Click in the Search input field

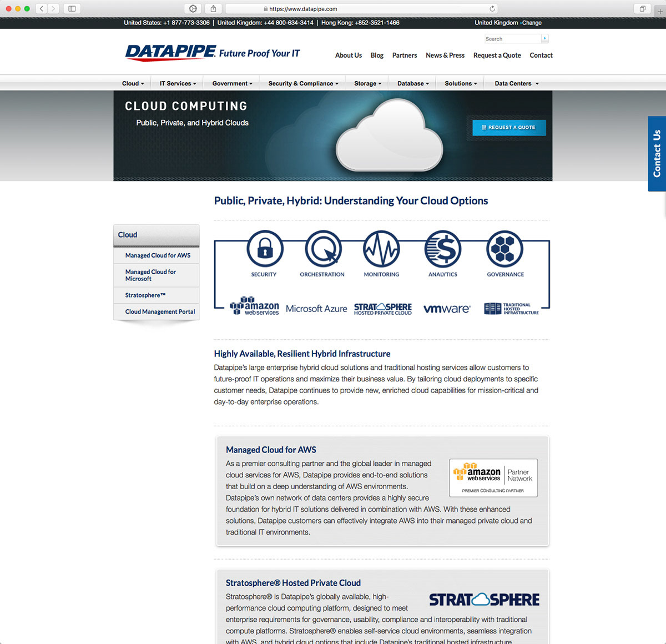[513, 39]
